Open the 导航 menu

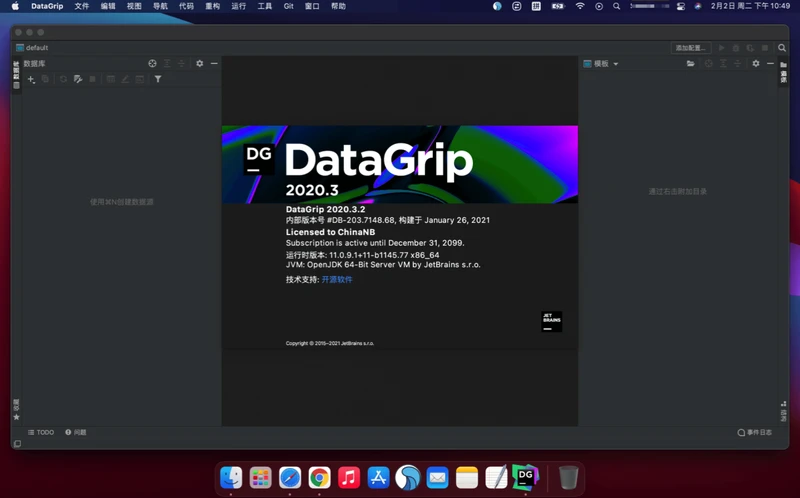point(160,6)
